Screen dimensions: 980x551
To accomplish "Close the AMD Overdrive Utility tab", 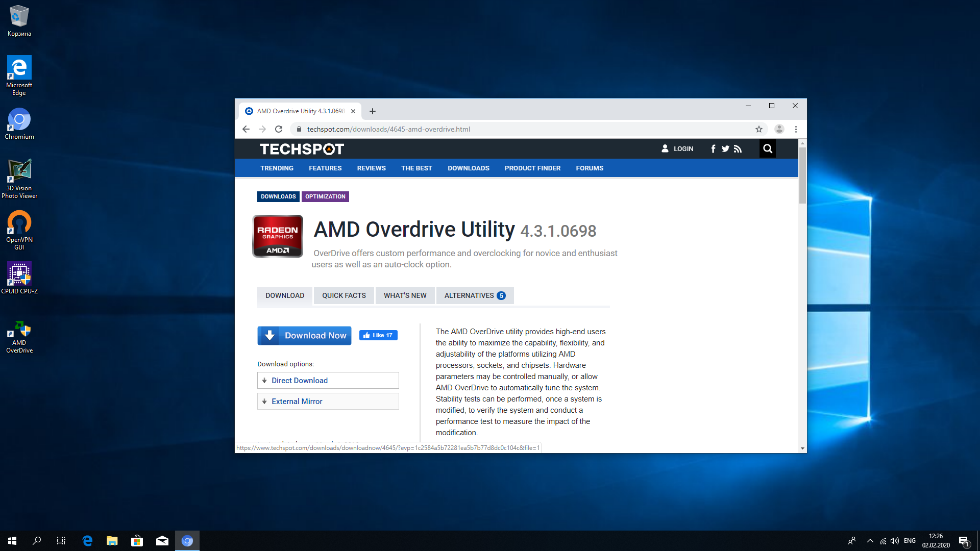I will coord(353,111).
